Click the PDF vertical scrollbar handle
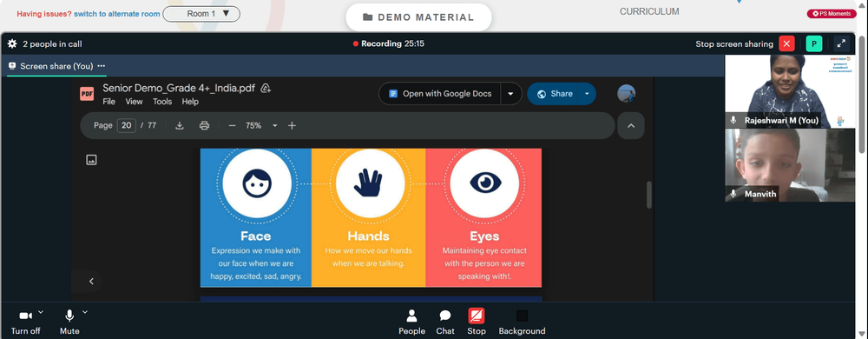Viewport: 868px width, 339px height. pyautogui.click(x=649, y=195)
